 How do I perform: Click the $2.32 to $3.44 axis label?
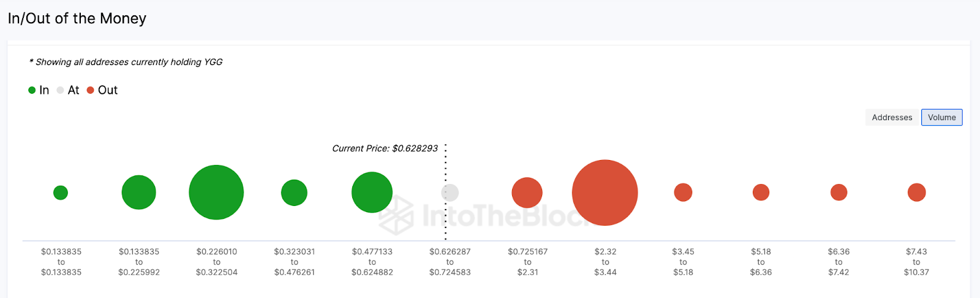(605, 262)
